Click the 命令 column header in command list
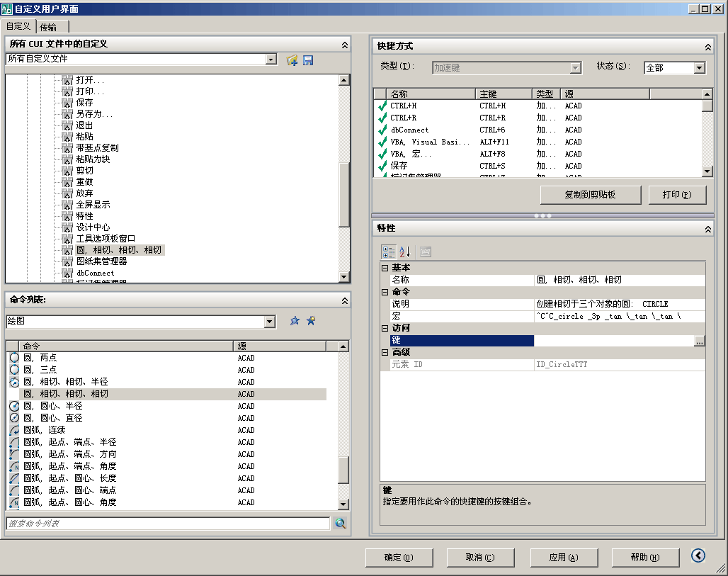The height and width of the screenshot is (576, 728). click(126, 346)
